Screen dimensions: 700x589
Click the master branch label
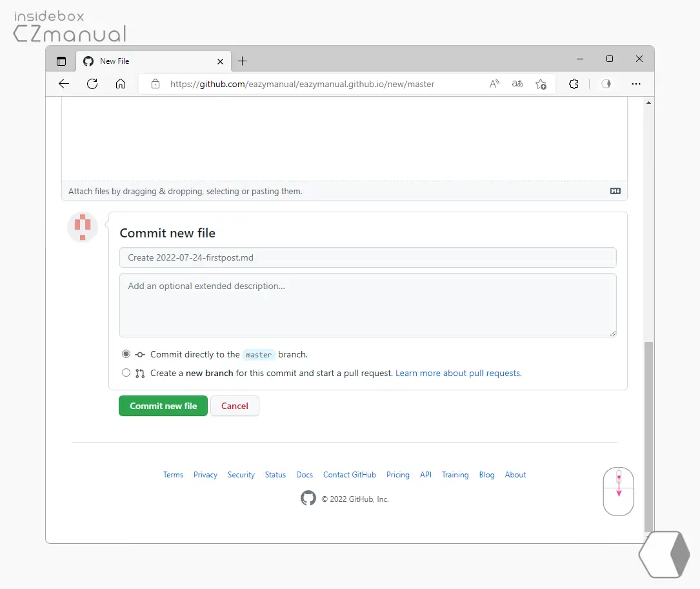tap(259, 355)
